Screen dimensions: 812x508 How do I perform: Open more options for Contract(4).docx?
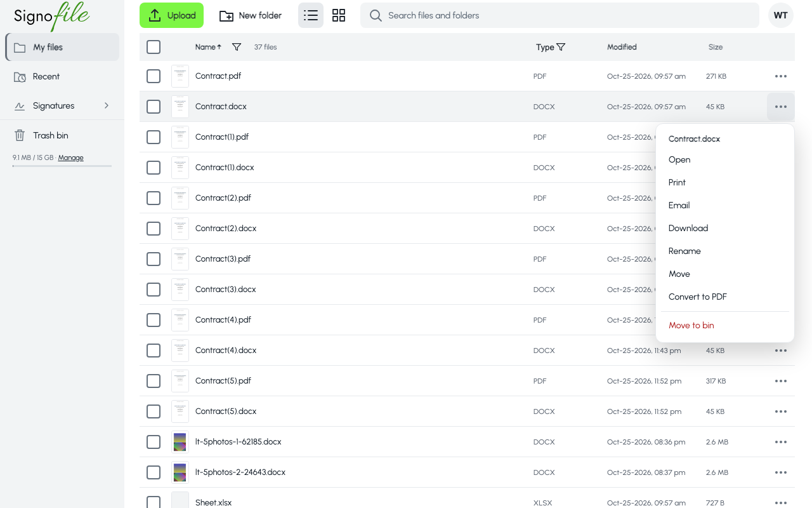(x=781, y=351)
